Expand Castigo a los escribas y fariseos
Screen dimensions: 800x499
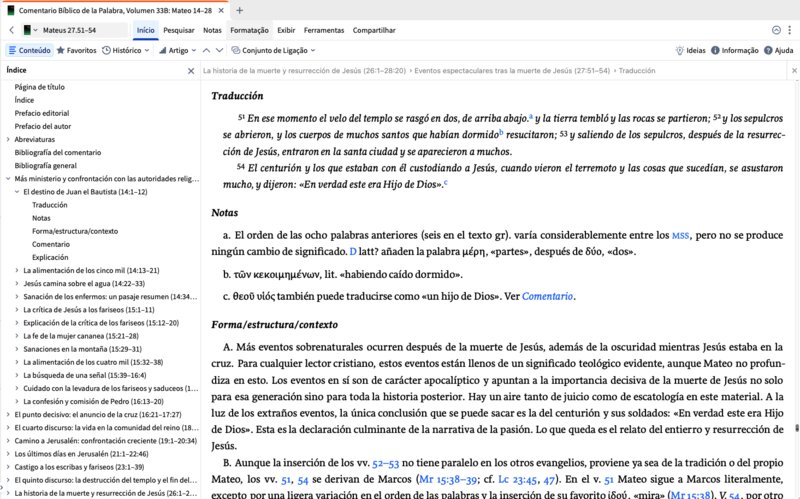(8, 467)
